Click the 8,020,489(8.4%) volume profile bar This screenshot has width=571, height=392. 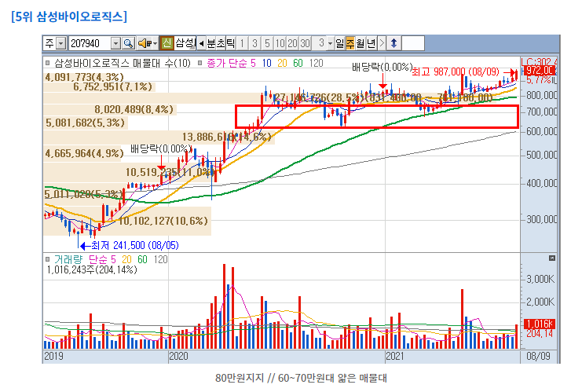coord(110,110)
